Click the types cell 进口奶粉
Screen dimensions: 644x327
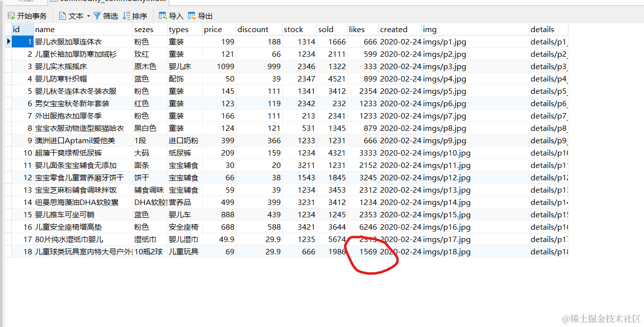pos(185,141)
